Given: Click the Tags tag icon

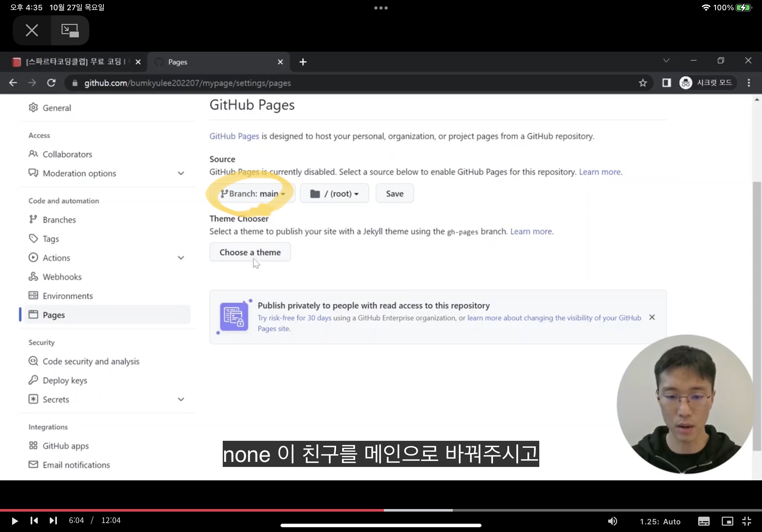Looking at the screenshot, I should click(x=33, y=239).
